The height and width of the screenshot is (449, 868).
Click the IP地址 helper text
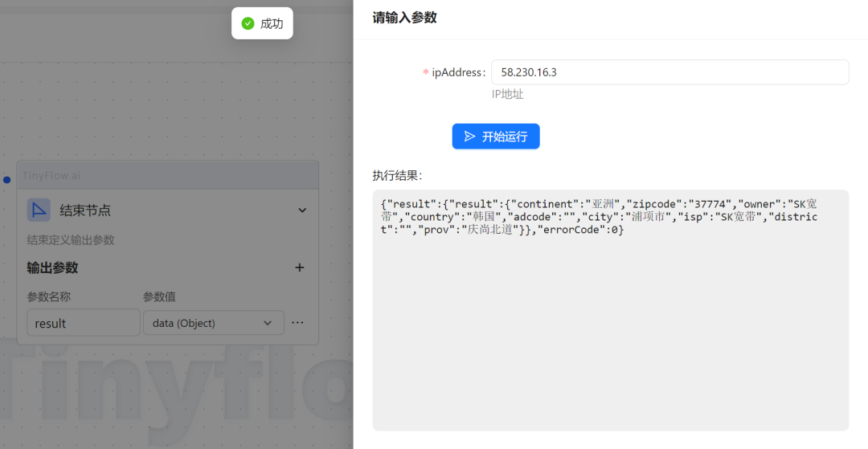click(507, 94)
